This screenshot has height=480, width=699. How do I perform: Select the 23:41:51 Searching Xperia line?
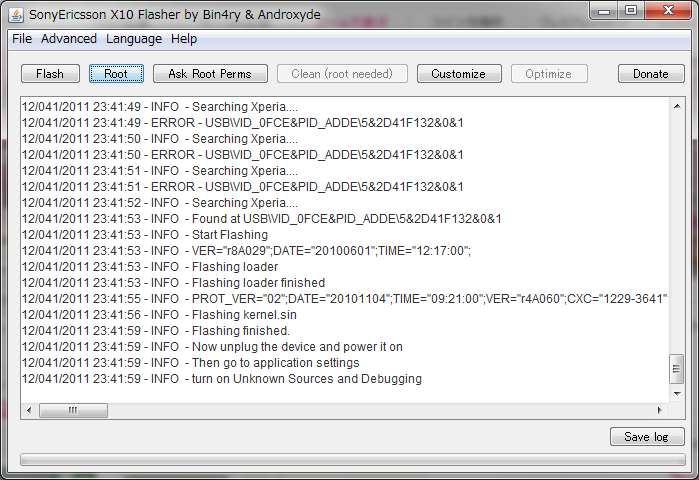pyautogui.click(x=160, y=171)
